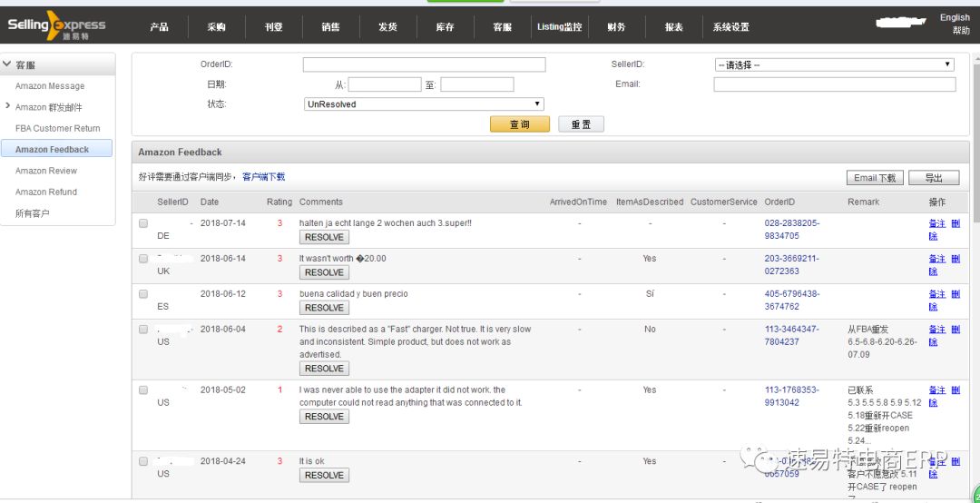Click the Date column header
The height and width of the screenshot is (503, 980).
[x=210, y=202]
